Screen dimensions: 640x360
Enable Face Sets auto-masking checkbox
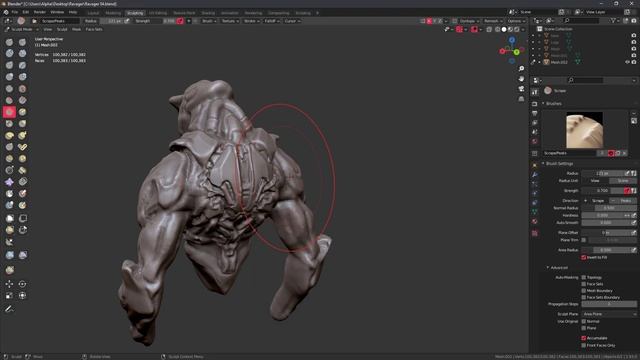[584, 284]
